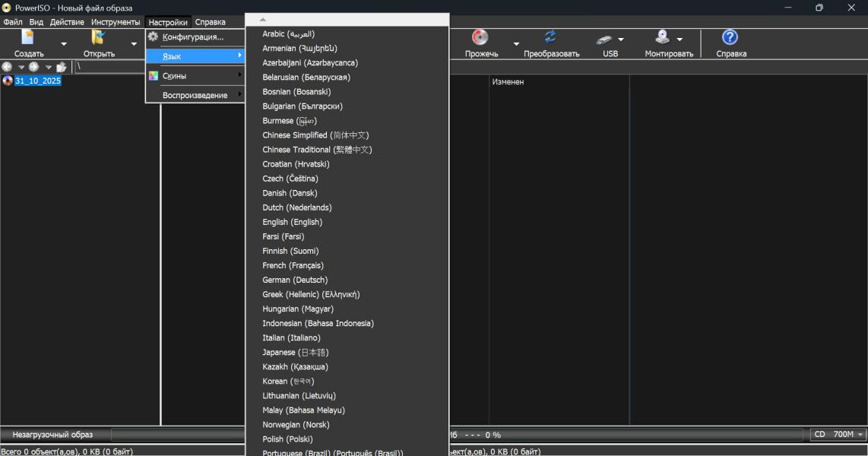Expand the Скины submenu
Viewport: 868px width, 456px height.
pyautogui.click(x=195, y=76)
